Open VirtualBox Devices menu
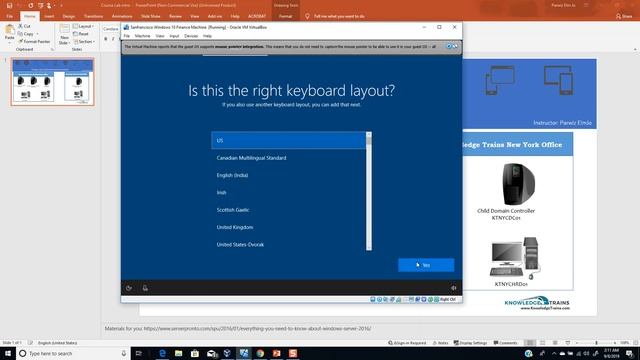This screenshot has height=360, width=640. 191,36
